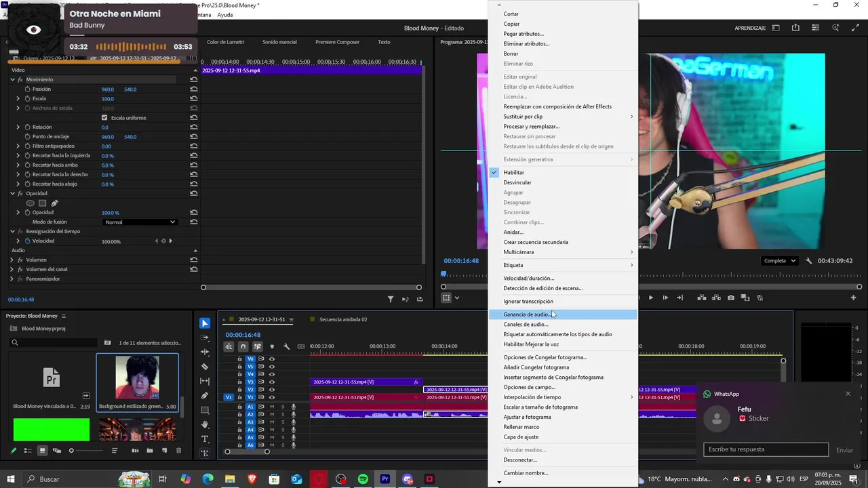Uncheck Escala uniforme checkbox
The image size is (868, 488).
[104, 118]
